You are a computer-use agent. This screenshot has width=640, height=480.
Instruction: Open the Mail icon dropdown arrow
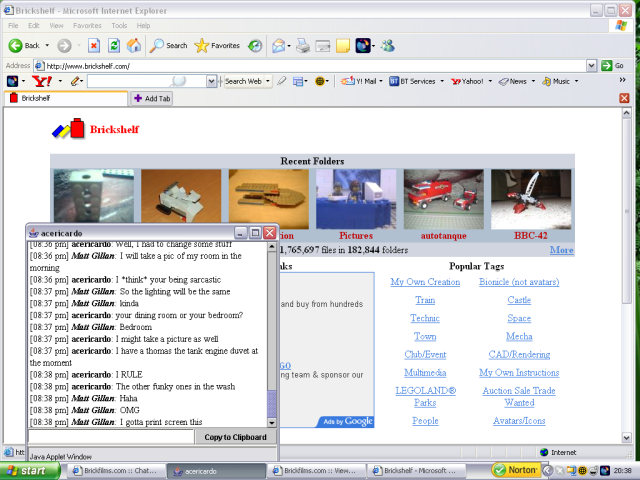(x=289, y=46)
